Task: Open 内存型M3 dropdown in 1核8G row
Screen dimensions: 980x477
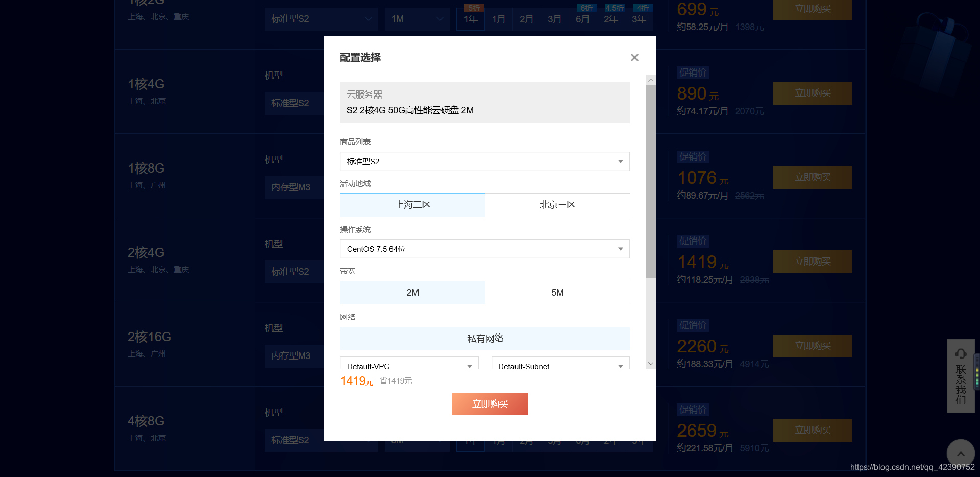Action: click(295, 187)
